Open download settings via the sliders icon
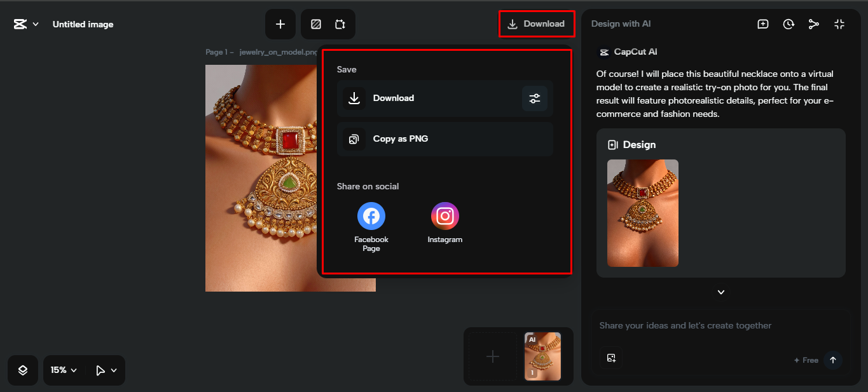Screen dimensions: 868x392 tap(534, 98)
